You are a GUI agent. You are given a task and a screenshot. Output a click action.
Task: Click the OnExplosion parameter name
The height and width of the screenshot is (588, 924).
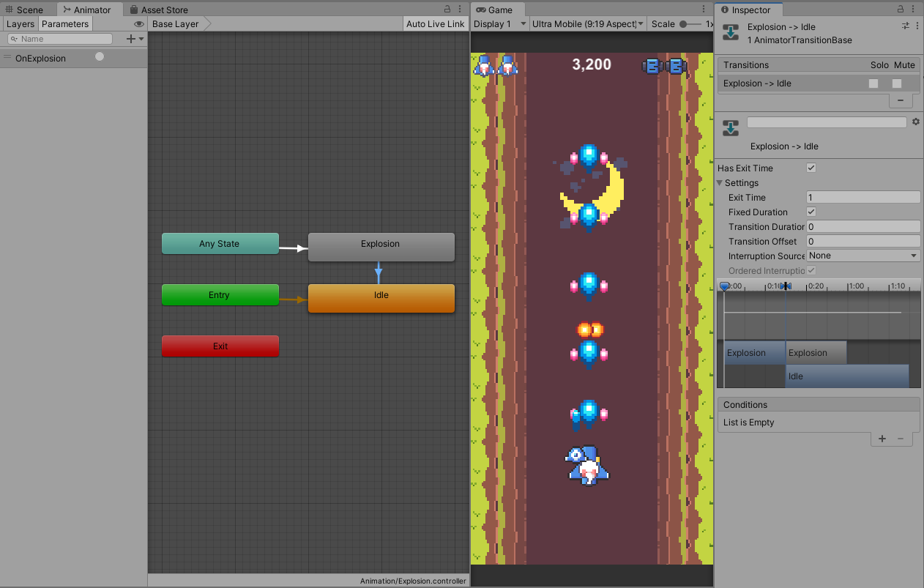[x=40, y=59]
